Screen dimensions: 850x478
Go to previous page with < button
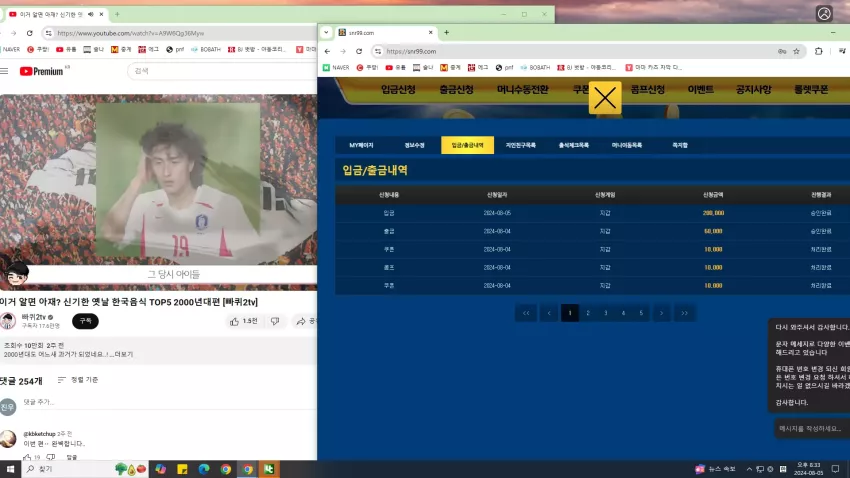click(549, 313)
